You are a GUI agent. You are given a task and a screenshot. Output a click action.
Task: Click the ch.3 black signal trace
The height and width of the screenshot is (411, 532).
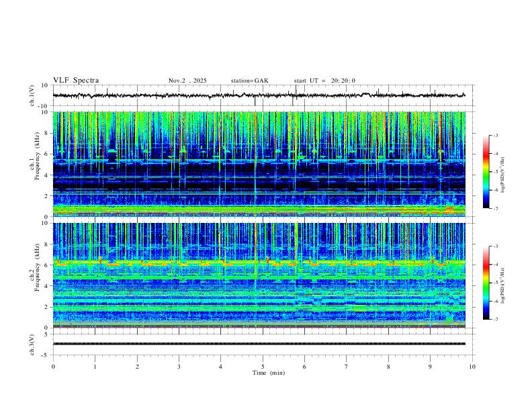point(259,344)
